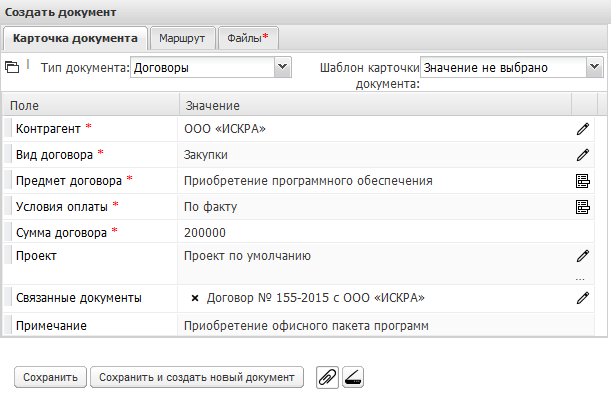Screen dimensions: 611x397
Task: Open text editor icon for Условия оплаты
Action: point(583,207)
